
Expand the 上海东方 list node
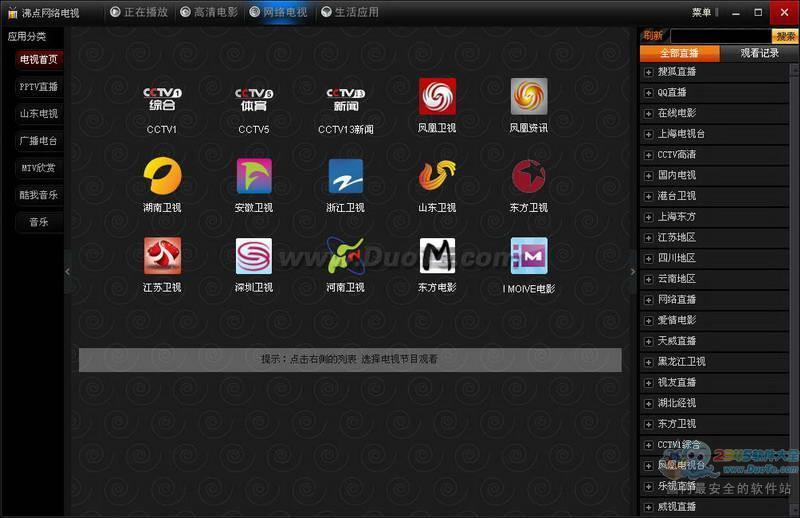point(648,217)
